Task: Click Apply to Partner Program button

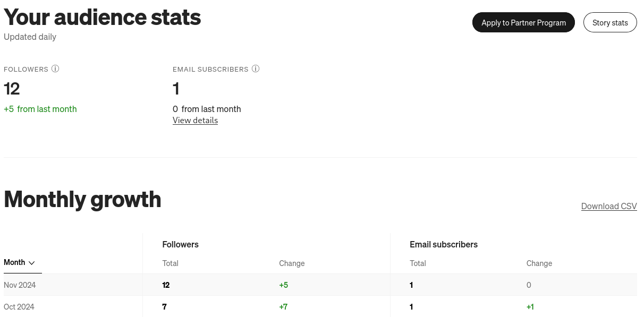Action: pyautogui.click(x=523, y=22)
